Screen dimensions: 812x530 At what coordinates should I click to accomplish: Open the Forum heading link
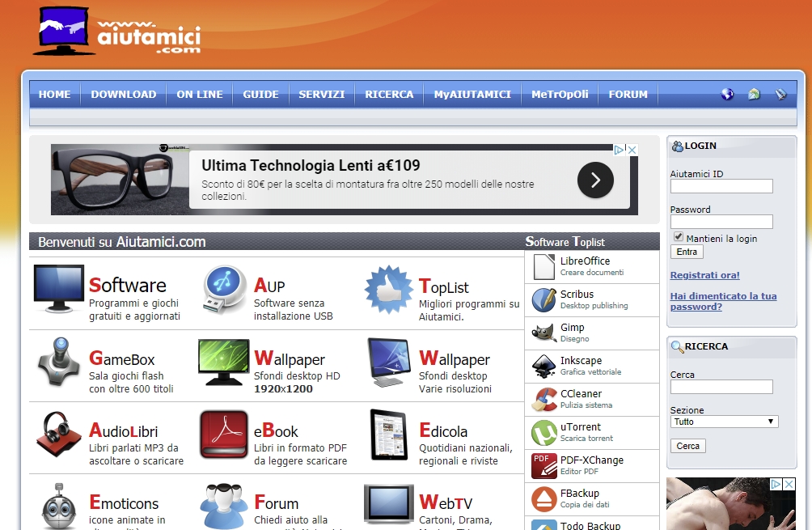[x=276, y=502]
